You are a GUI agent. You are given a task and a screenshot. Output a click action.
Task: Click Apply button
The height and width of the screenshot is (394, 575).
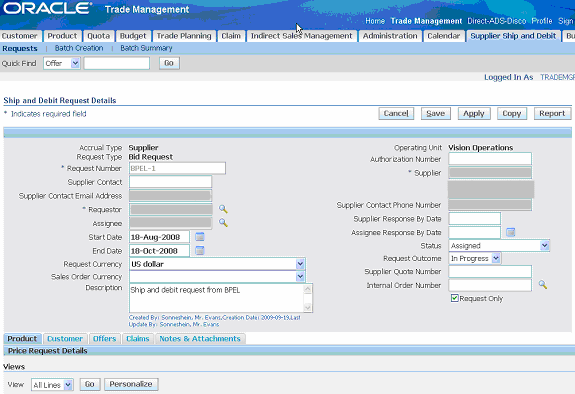473,113
